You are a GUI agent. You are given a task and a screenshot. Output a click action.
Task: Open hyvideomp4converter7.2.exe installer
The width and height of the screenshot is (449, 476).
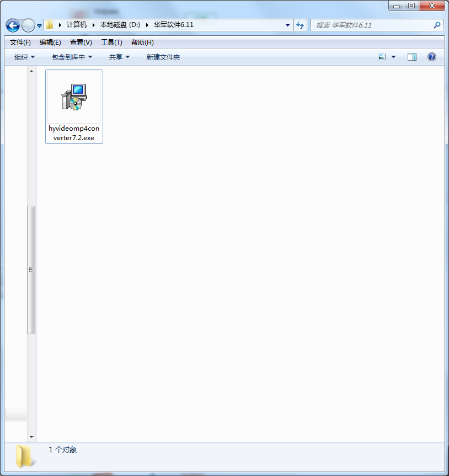click(x=74, y=98)
